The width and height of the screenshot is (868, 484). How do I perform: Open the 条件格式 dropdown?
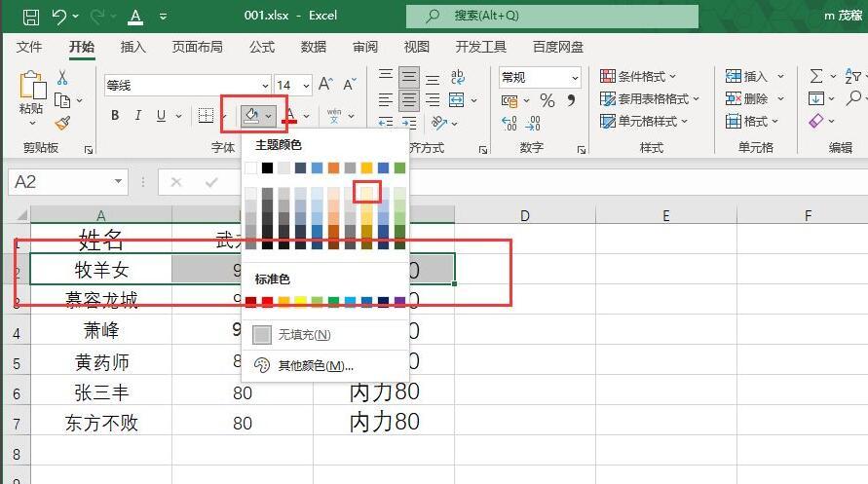coord(638,76)
